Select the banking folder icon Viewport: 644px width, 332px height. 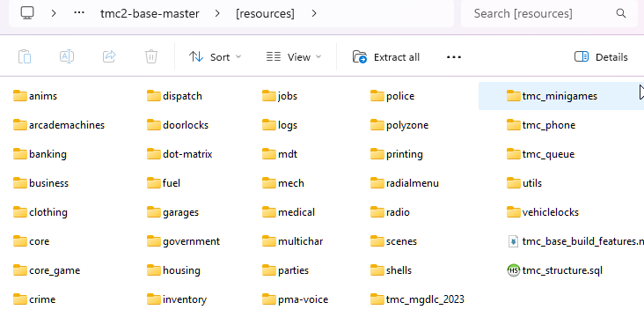(x=19, y=154)
